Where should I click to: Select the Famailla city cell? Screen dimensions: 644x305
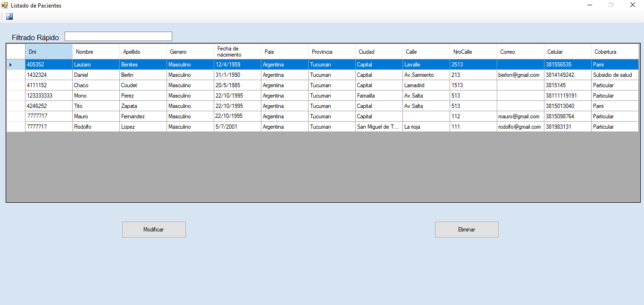point(379,96)
